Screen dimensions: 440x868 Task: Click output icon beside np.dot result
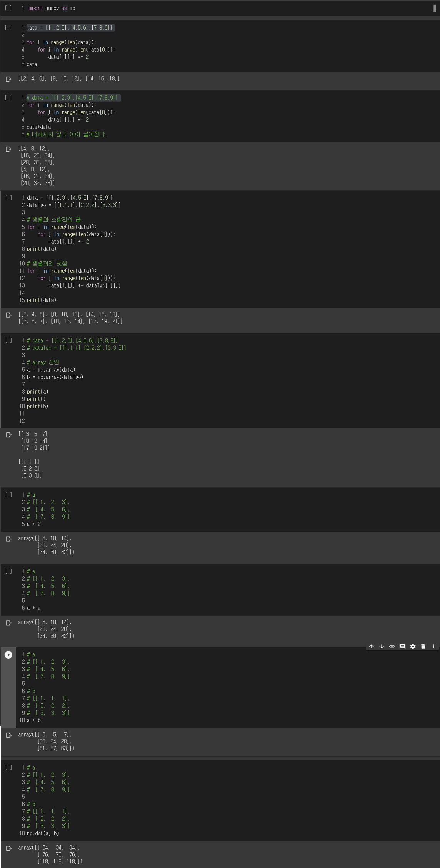pyautogui.click(x=8, y=848)
